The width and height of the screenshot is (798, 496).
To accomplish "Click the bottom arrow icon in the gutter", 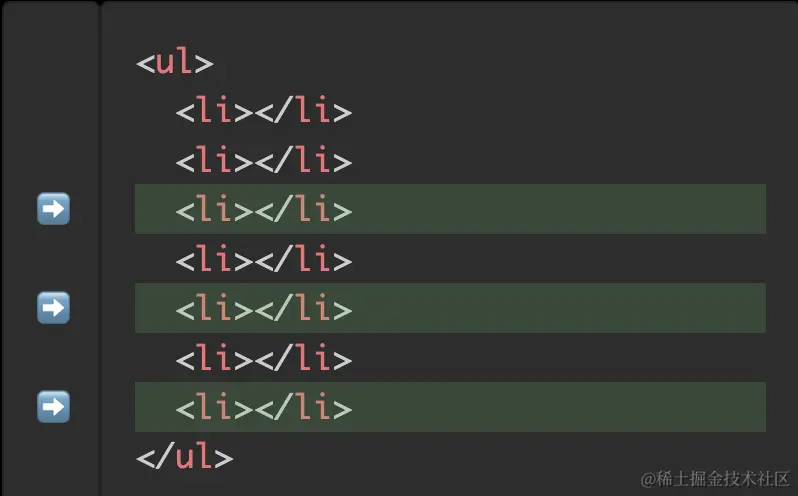I will pyautogui.click(x=53, y=407).
